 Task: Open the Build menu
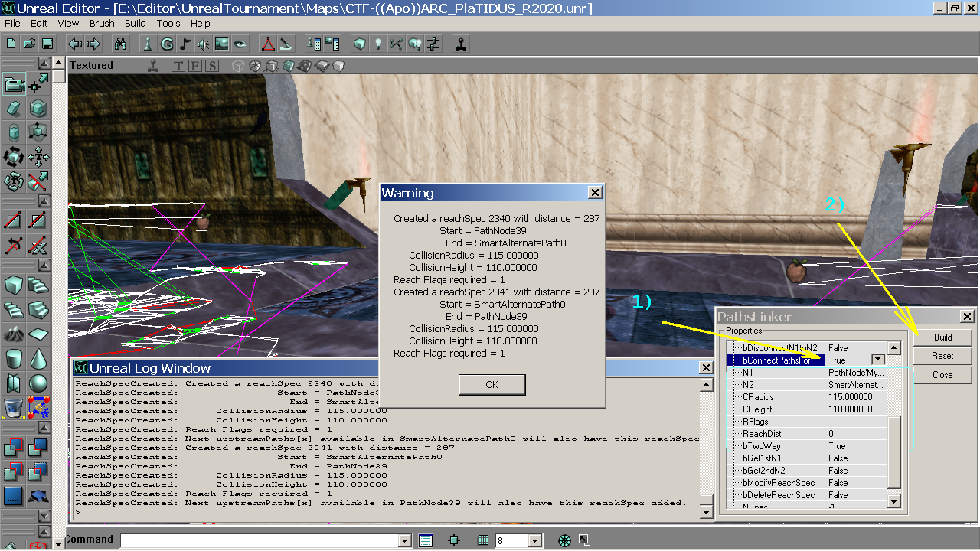click(136, 24)
